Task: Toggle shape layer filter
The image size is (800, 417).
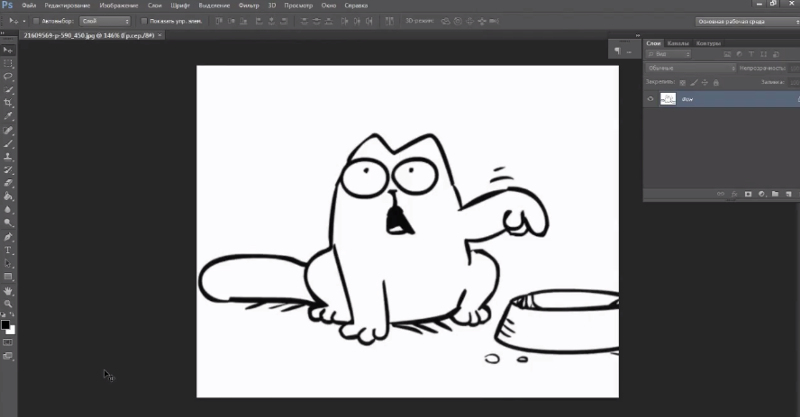Action: tap(764, 54)
